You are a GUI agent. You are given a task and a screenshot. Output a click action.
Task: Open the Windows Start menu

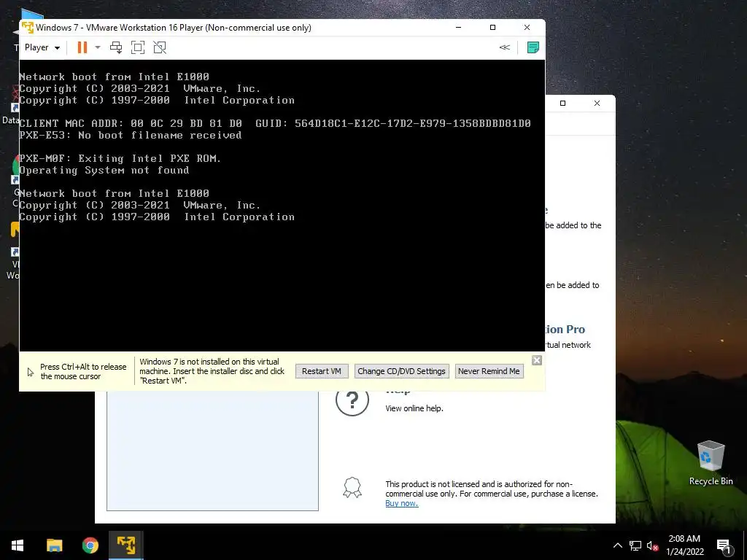click(18, 545)
